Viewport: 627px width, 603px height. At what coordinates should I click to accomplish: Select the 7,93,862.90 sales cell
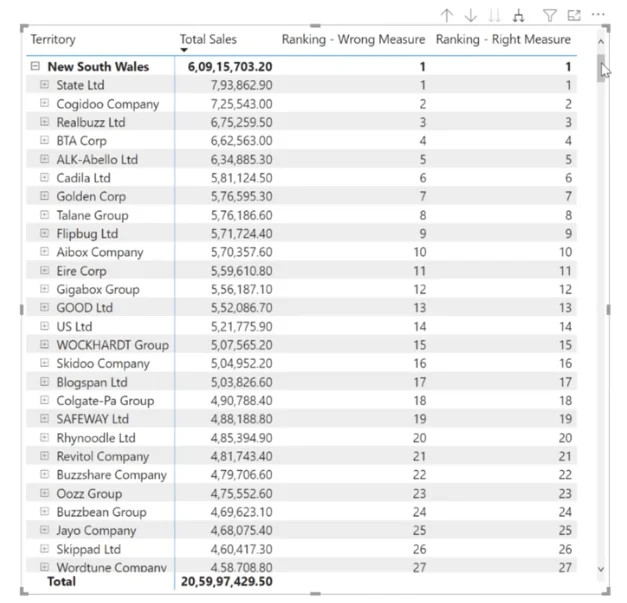point(242,85)
